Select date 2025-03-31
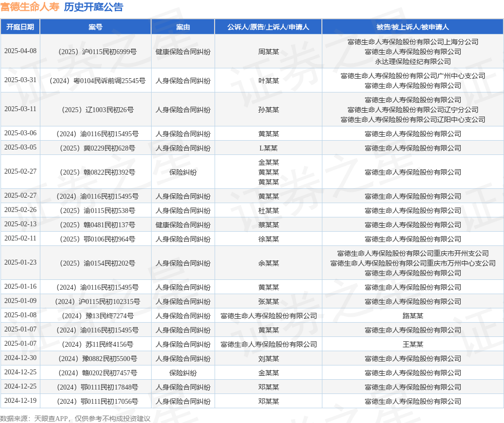This screenshot has width=504, height=423. click(20, 80)
